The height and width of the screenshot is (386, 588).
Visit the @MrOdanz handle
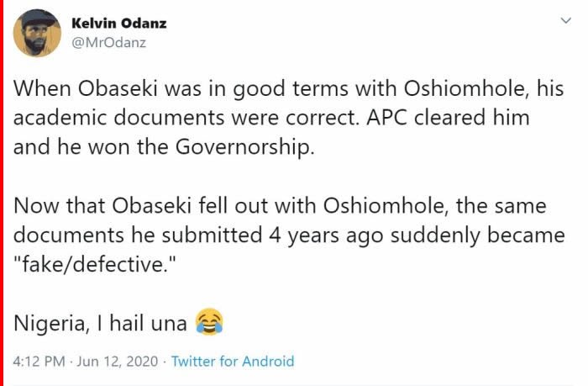click(x=108, y=42)
